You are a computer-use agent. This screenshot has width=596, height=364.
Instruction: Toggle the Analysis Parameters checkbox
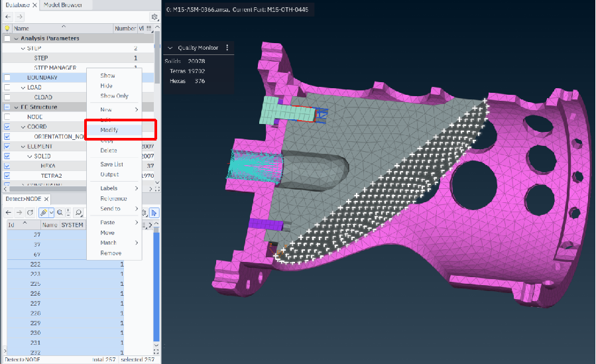tap(7, 38)
